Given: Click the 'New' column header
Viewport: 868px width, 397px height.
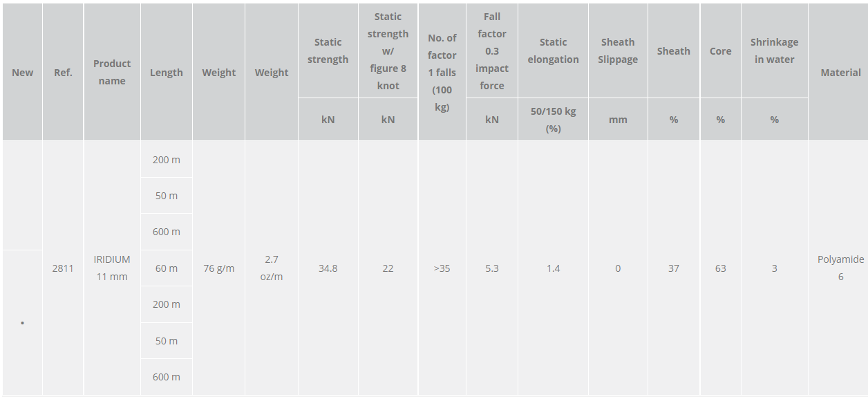Looking at the screenshot, I should [22, 73].
